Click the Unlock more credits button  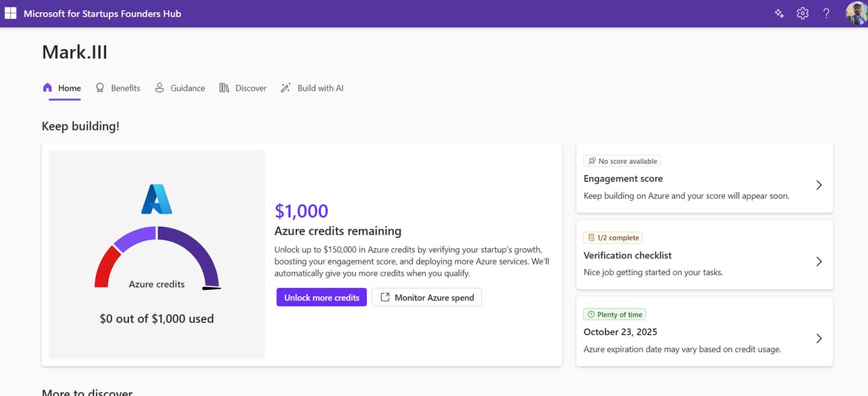pyautogui.click(x=322, y=297)
